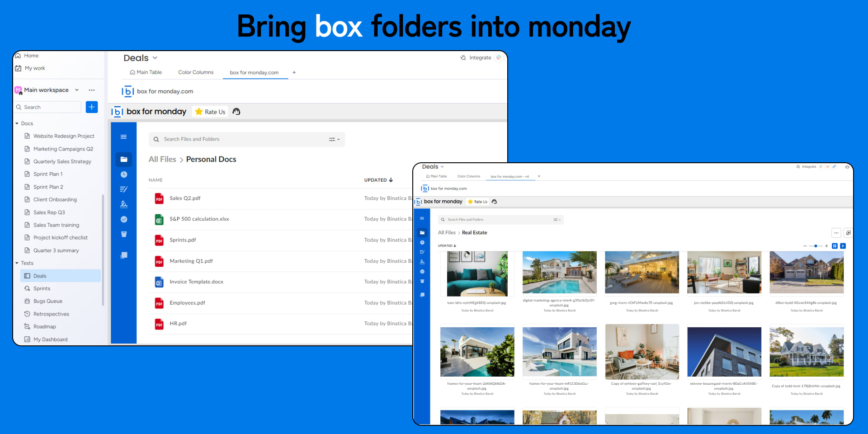The image size is (868, 434).
Task: Open Trash icon in Real Estate window sidebar
Action: [422, 281]
